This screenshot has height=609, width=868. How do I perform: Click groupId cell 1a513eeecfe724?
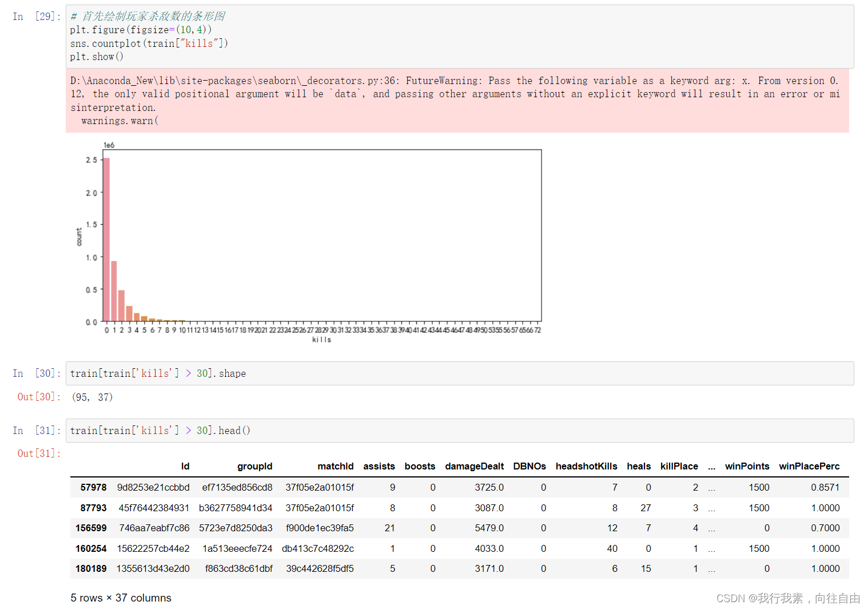(237, 549)
